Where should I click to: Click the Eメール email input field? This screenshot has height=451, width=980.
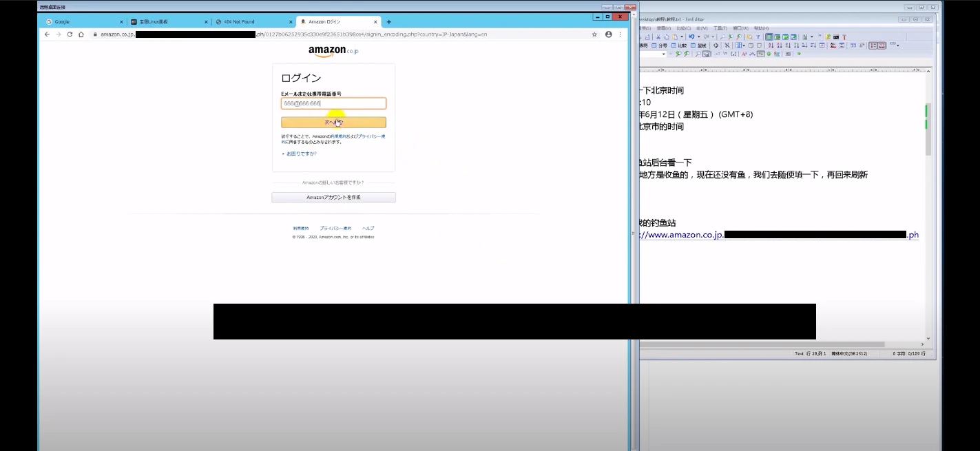point(333,103)
